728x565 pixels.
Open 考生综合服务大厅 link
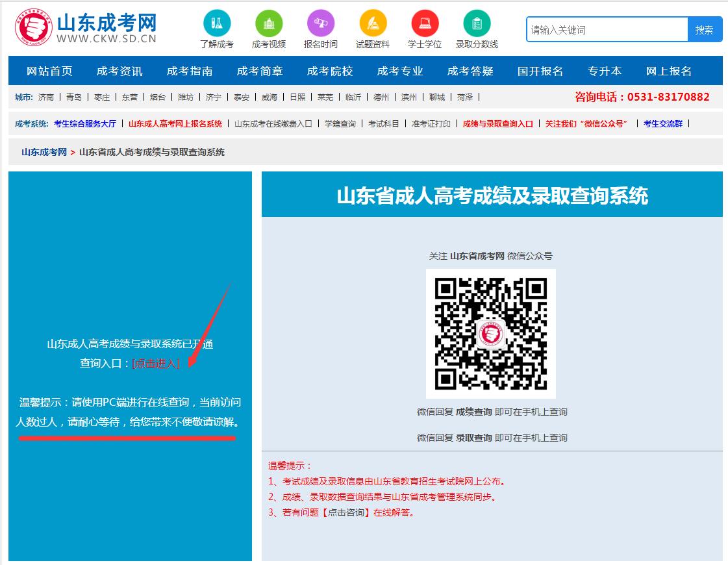85,123
